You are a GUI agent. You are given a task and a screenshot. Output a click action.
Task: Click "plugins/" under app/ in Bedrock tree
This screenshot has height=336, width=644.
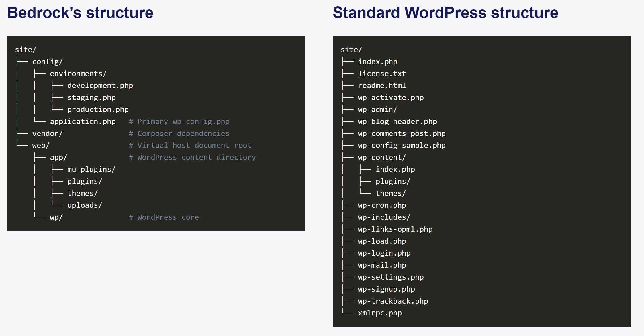[x=85, y=181]
